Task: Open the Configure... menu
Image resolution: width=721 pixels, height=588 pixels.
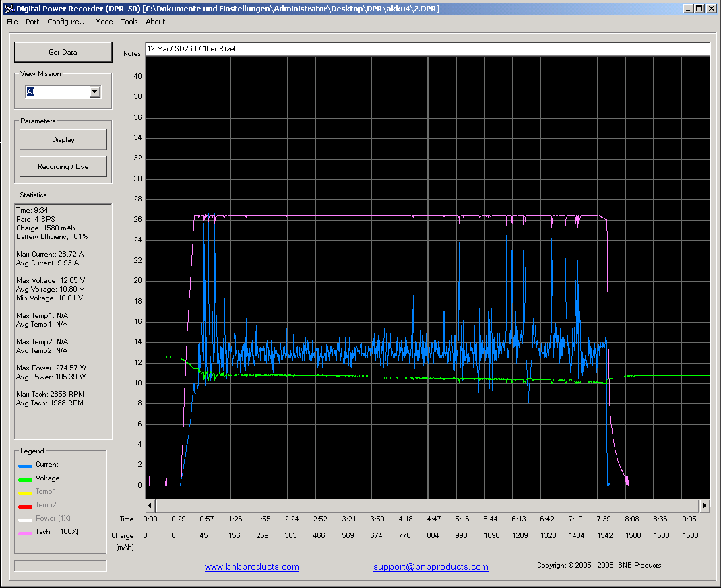Action: [67, 22]
